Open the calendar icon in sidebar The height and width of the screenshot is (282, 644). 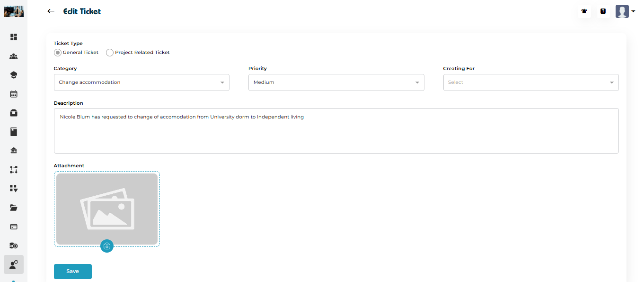(14, 94)
